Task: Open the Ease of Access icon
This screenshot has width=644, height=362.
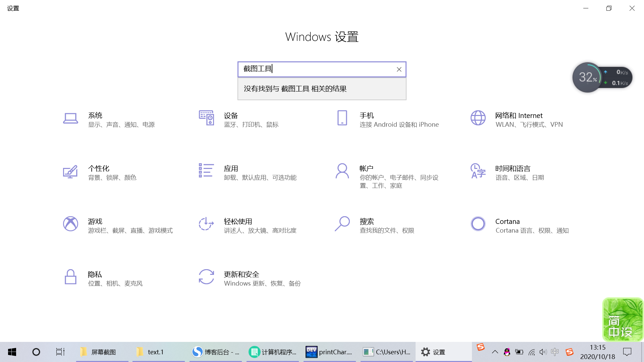Action: (206, 224)
